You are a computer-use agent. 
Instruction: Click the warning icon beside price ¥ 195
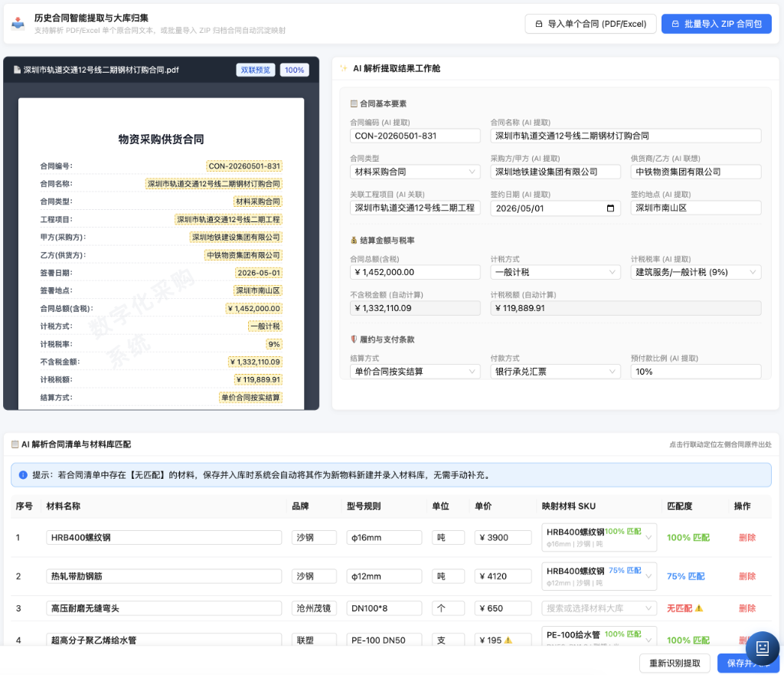point(508,640)
